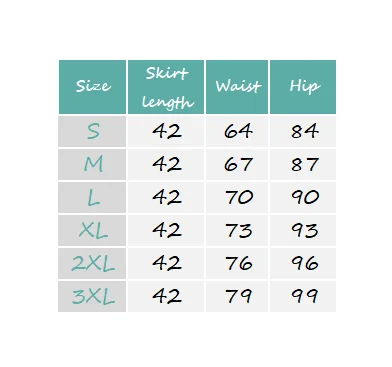392x367 pixels.
Task: Click the Size column header
Action: [x=92, y=87]
